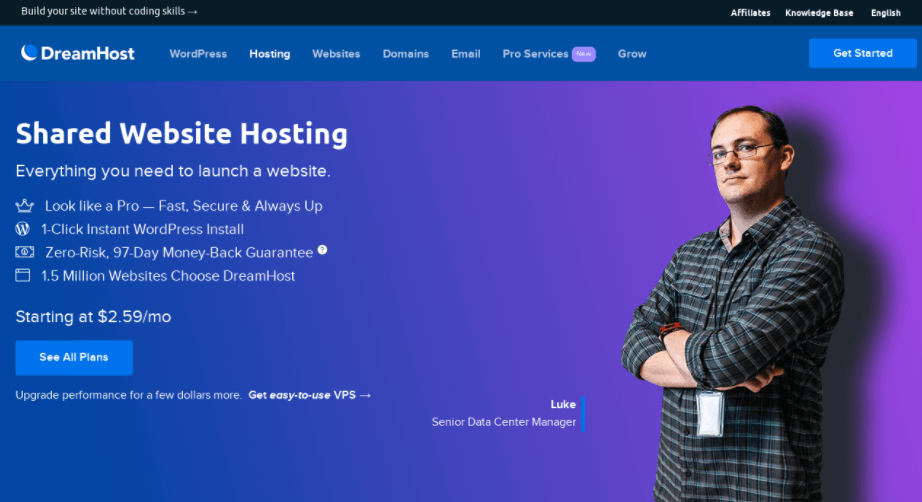The width and height of the screenshot is (922, 502).
Task: Click the name Luke in the caption
Action: [x=563, y=404]
